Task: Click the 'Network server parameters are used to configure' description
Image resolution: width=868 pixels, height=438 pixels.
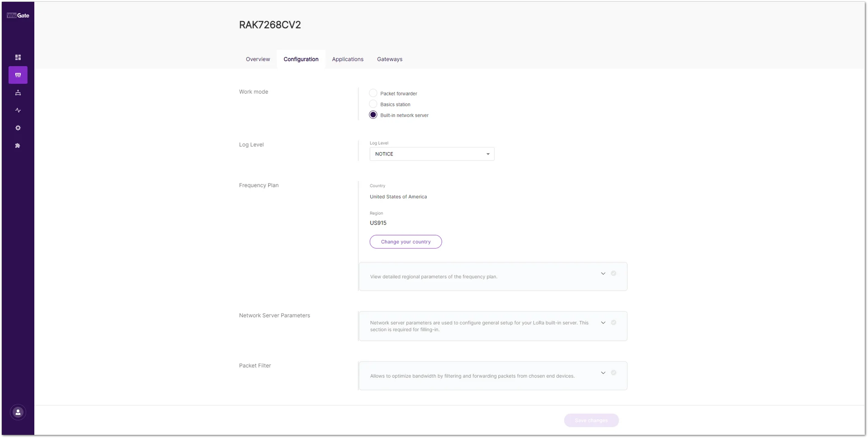Action: click(x=479, y=326)
